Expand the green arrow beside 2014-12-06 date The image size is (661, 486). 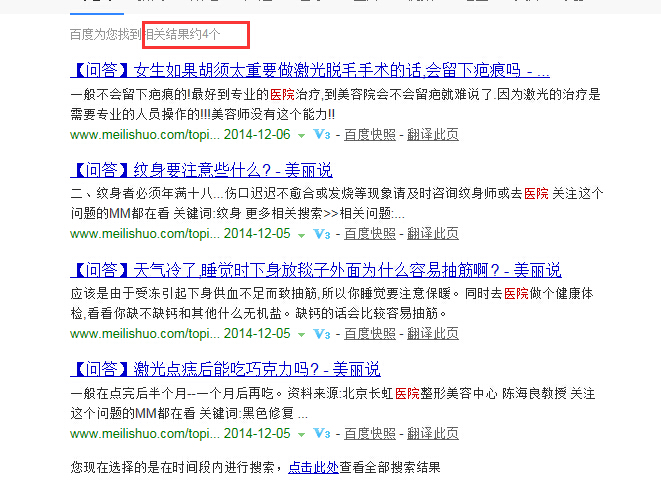301,135
